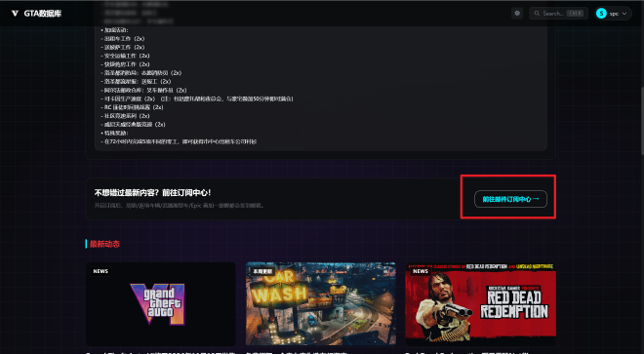The image size is (644, 354).
Task: Click the 送披萨工作 (2x) line
Action: [x=122, y=47]
